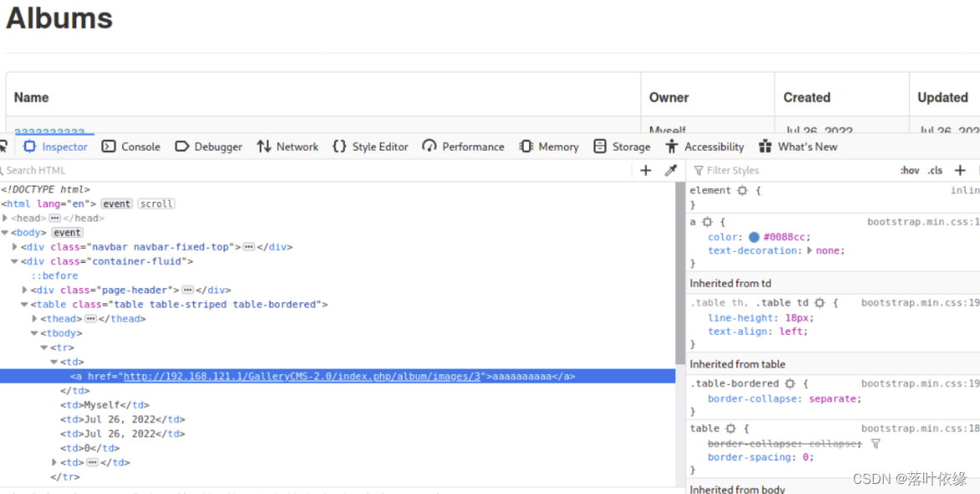This screenshot has width=980, height=494.
Task: Expand the navbar navbar-fixed-top div
Action: (15, 247)
